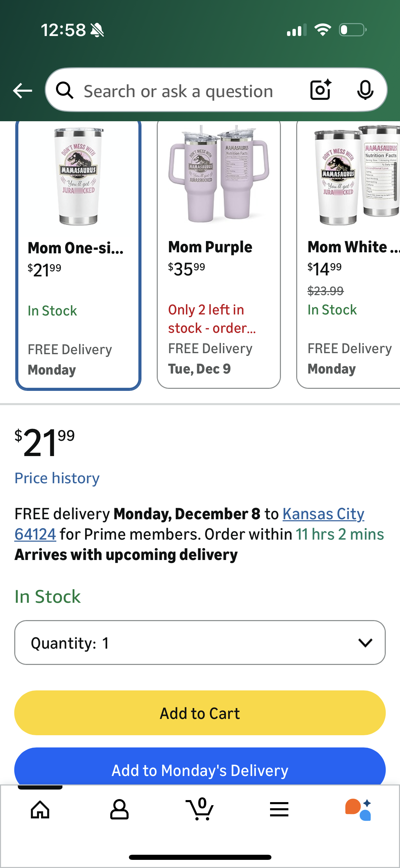Screen dimensions: 400x868
Task: Open the Price history link
Action: pos(57,478)
